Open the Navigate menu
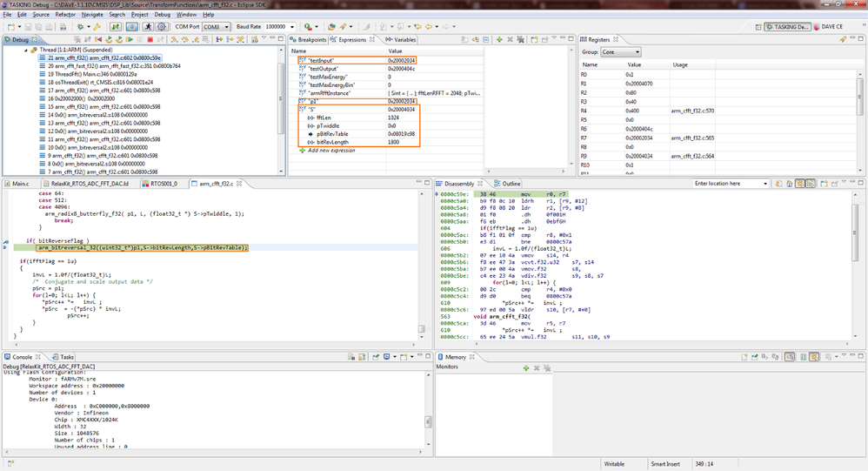 (92, 15)
